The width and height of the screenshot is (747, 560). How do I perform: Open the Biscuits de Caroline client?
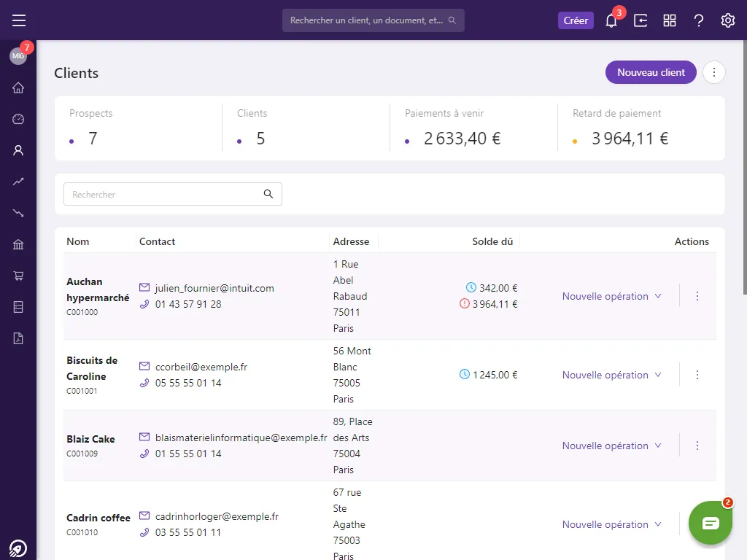coord(92,368)
